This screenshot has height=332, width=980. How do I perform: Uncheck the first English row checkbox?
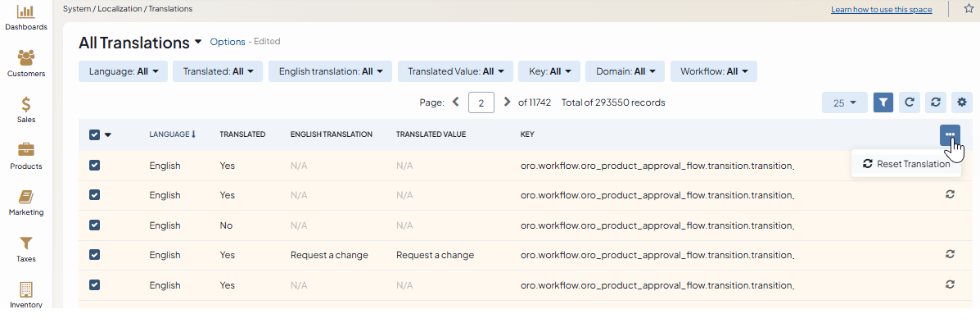point(94,165)
